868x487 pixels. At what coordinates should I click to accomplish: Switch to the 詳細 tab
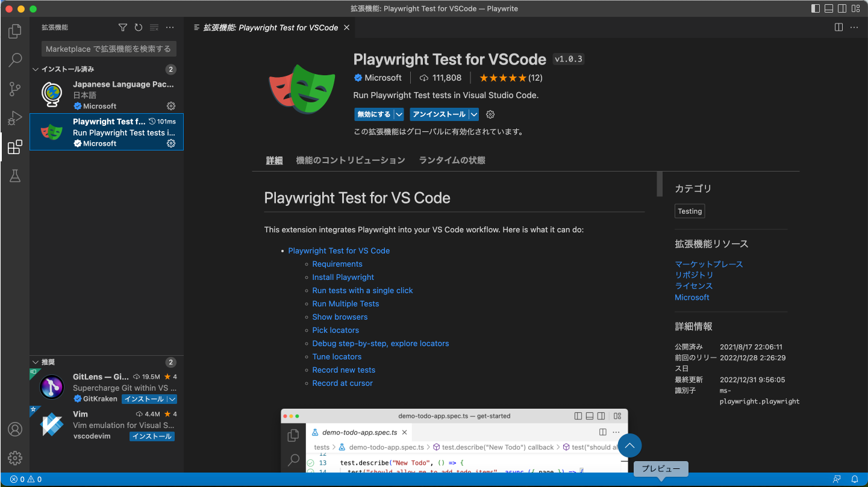click(x=274, y=161)
